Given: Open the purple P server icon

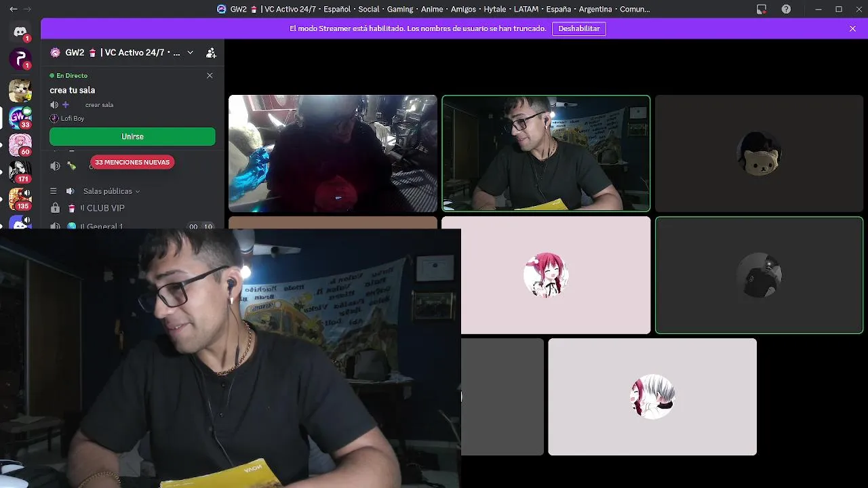Looking at the screenshot, I should point(20,59).
